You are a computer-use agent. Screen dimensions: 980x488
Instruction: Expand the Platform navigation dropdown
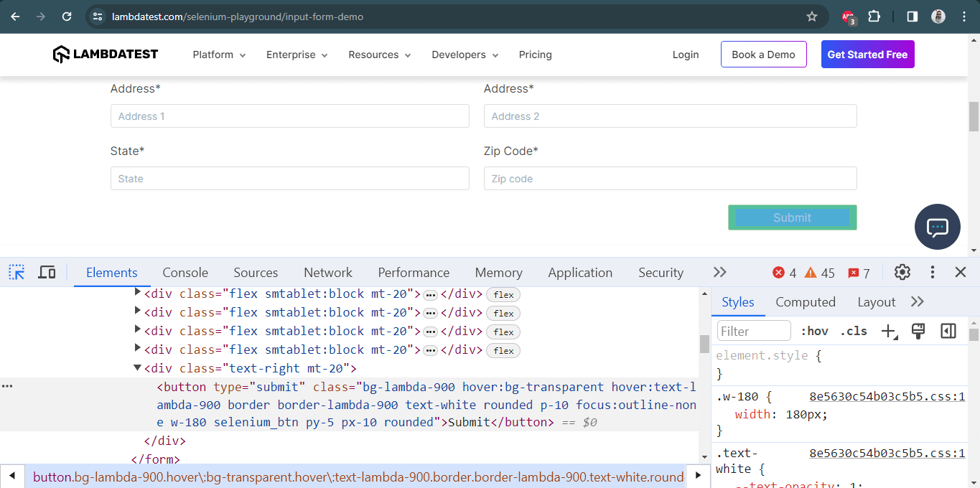219,55
